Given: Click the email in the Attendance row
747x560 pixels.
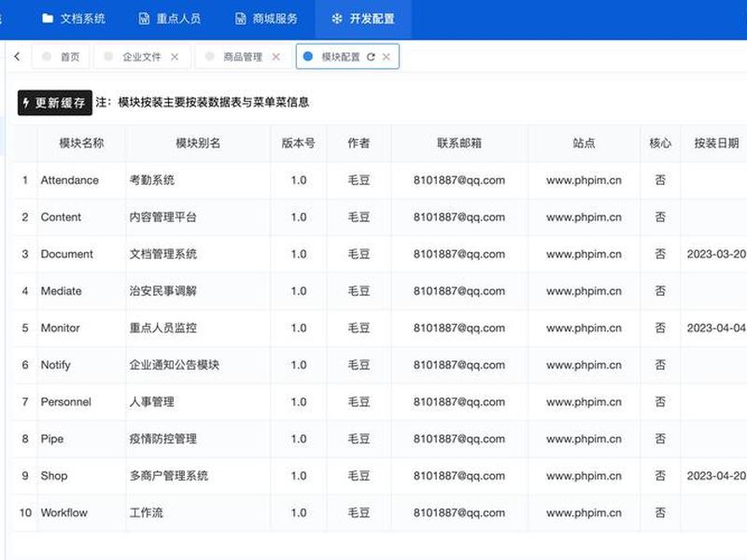Looking at the screenshot, I should point(459,180).
